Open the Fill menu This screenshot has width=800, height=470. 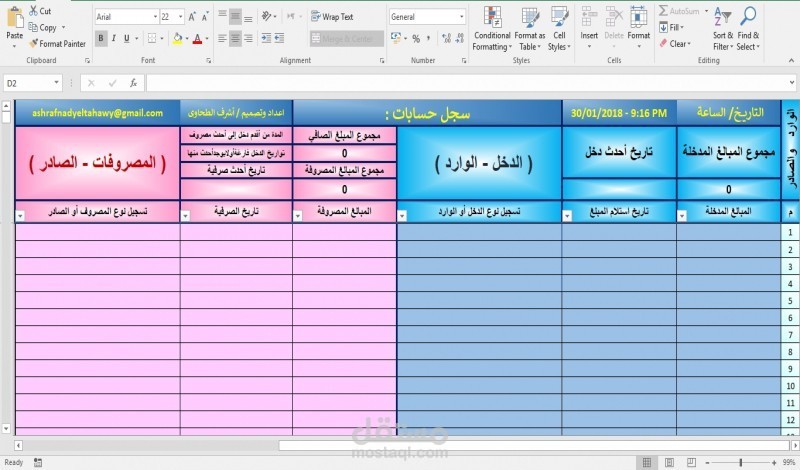pos(671,28)
